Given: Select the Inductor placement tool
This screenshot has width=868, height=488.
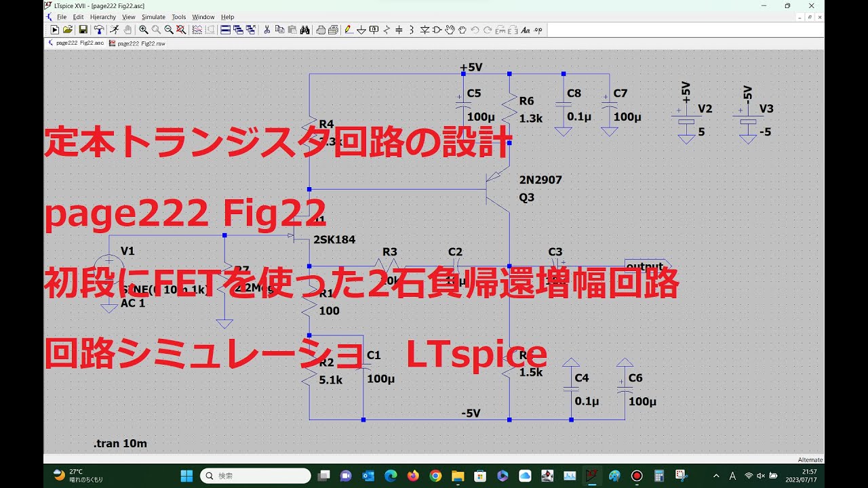Looking at the screenshot, I should pyautogui.click(x=412, y=30).
